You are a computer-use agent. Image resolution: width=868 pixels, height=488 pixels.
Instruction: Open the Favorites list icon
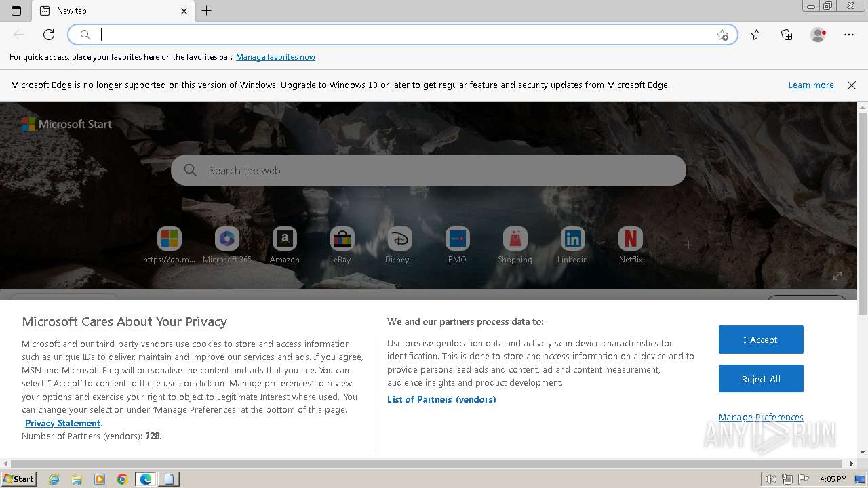(x=757, y=35)
